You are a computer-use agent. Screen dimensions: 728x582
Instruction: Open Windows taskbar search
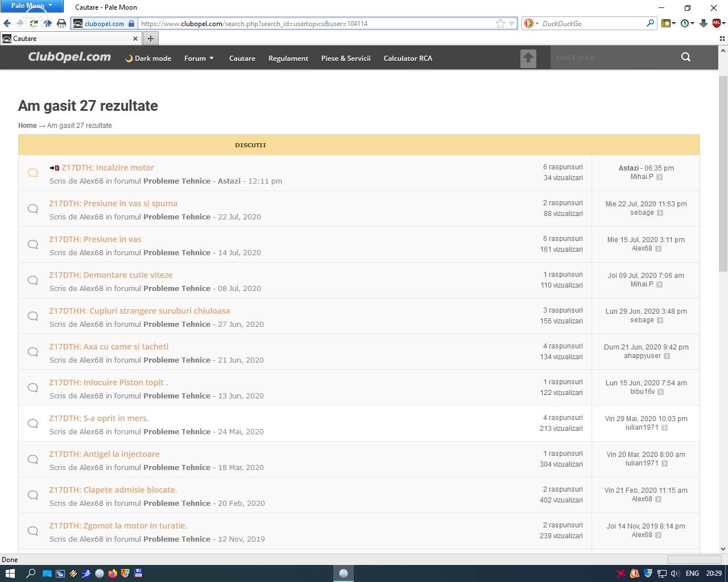pyautogui.click(x=31, y=573)
